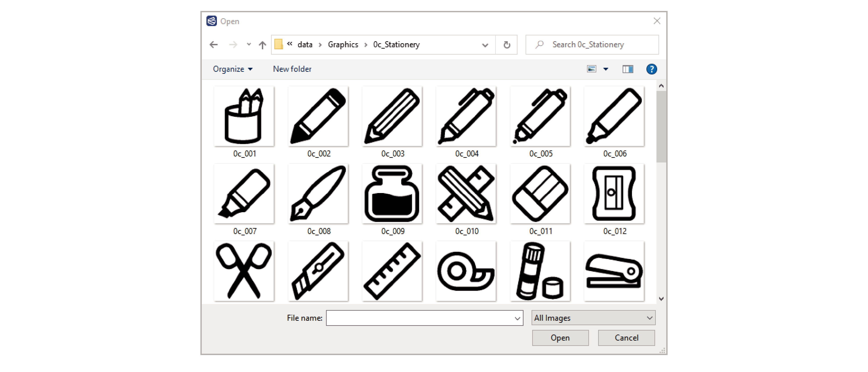
Task: Expand the chevron after Graphics
Action: [366, 45]
